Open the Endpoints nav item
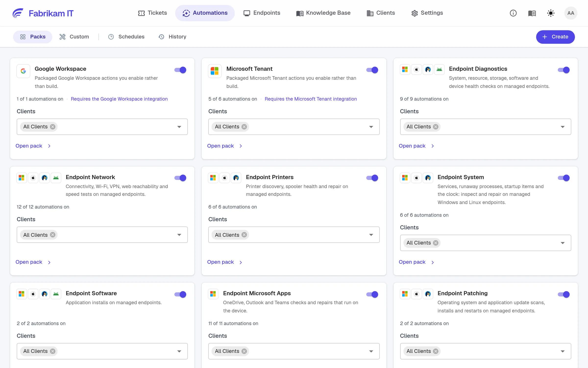Image resolution: width=588 pixels, height=368 pixels. 262,13
